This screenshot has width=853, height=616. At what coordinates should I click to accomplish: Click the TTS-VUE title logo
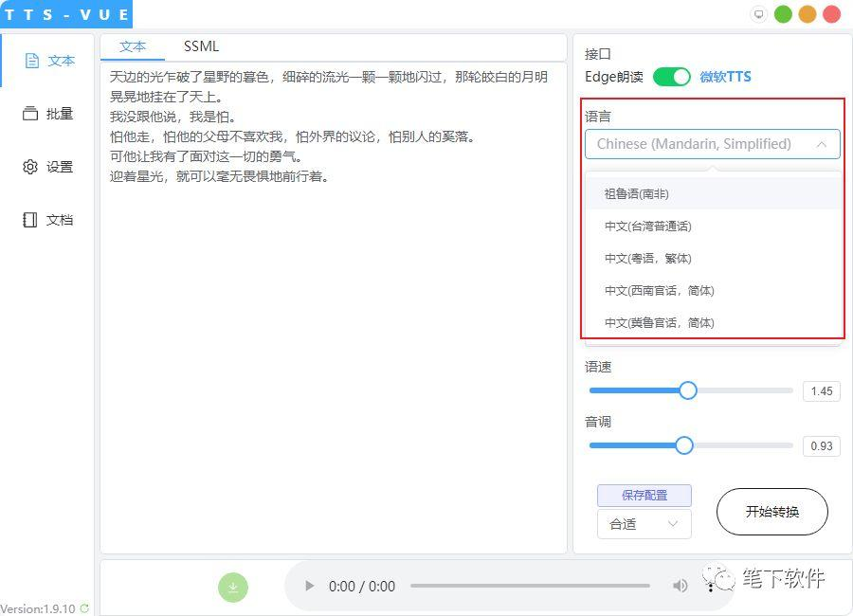[x=66, y=14]
